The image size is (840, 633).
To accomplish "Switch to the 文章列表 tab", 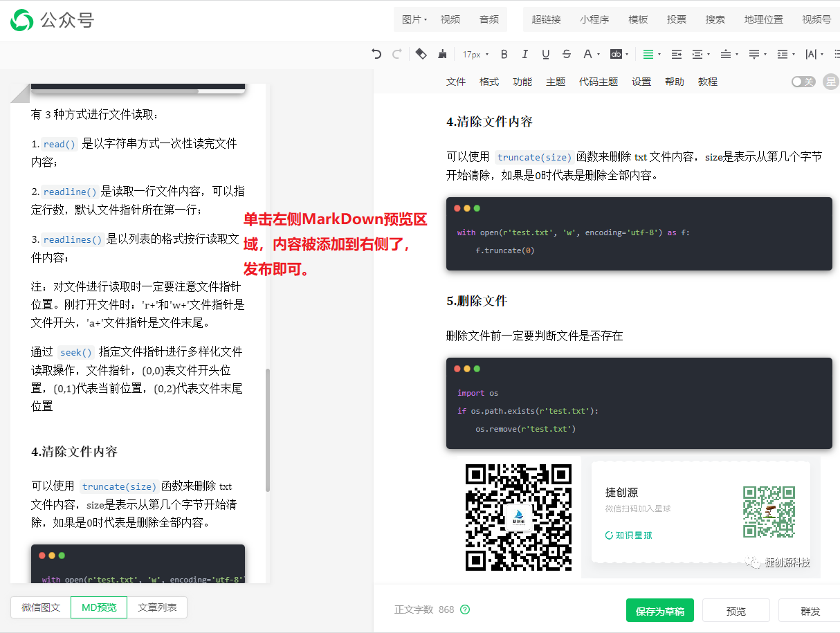I will pyautogui.click(x=157, y=607).
